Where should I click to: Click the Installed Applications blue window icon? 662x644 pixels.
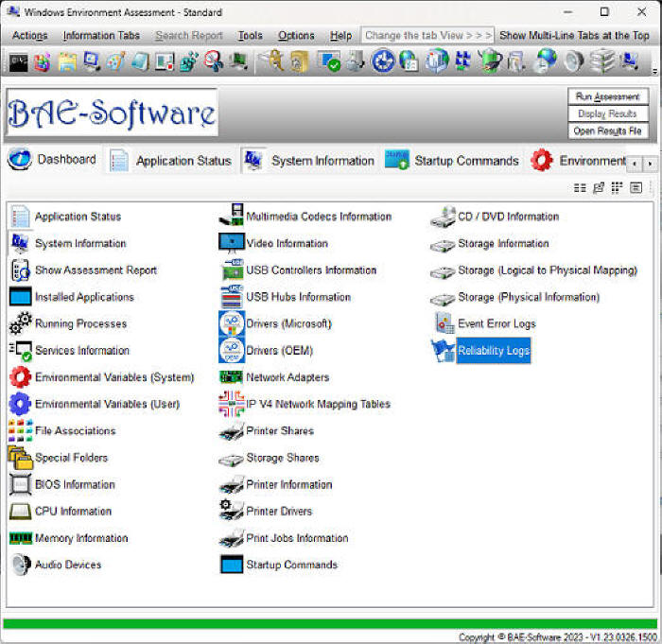(20, 297)
